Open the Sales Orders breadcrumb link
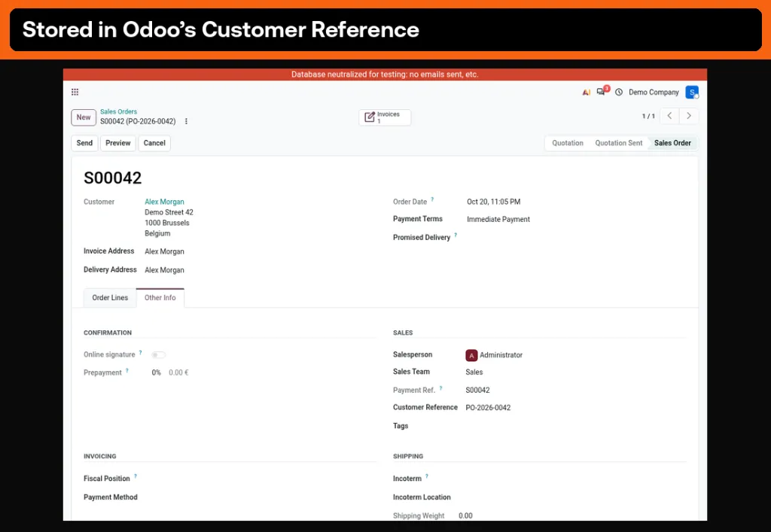771x532 pixels. click(x=118, y=111)
